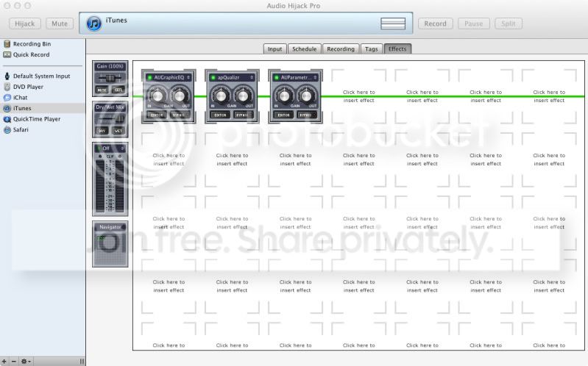
Task: Select the iChat source icon
Action: [x=7, y=98]
